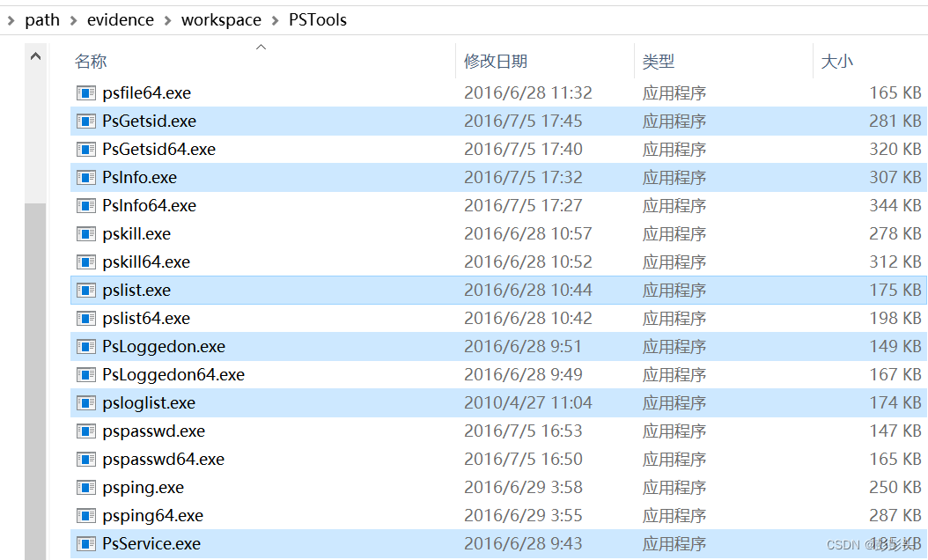
Task: Click the date 2016/6/28 11:32
Action: (x=528, y=93)
